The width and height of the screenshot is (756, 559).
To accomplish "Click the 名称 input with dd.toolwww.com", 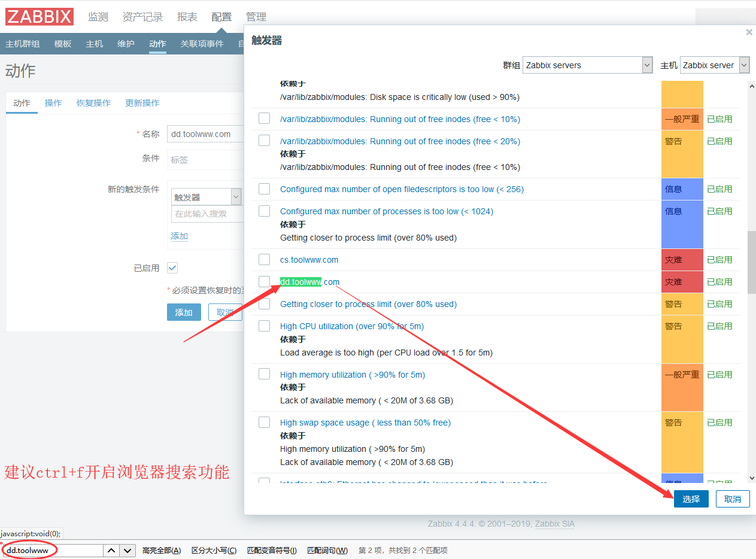I will pos(205,134).
